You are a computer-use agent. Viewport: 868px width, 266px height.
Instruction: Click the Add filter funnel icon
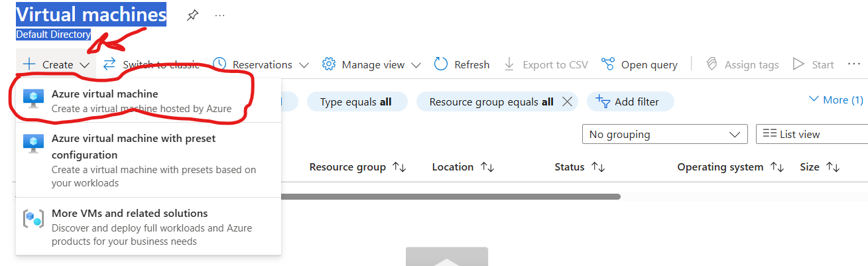pyautogui.click(x=602, y=101)
